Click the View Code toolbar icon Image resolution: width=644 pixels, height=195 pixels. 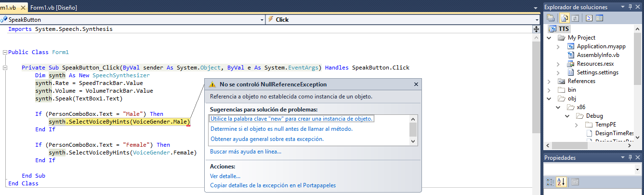click(589, 18)
